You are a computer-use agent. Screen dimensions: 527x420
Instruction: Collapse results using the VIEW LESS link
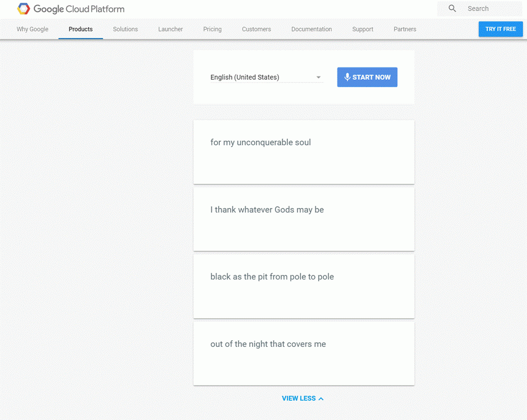point(299,398)
